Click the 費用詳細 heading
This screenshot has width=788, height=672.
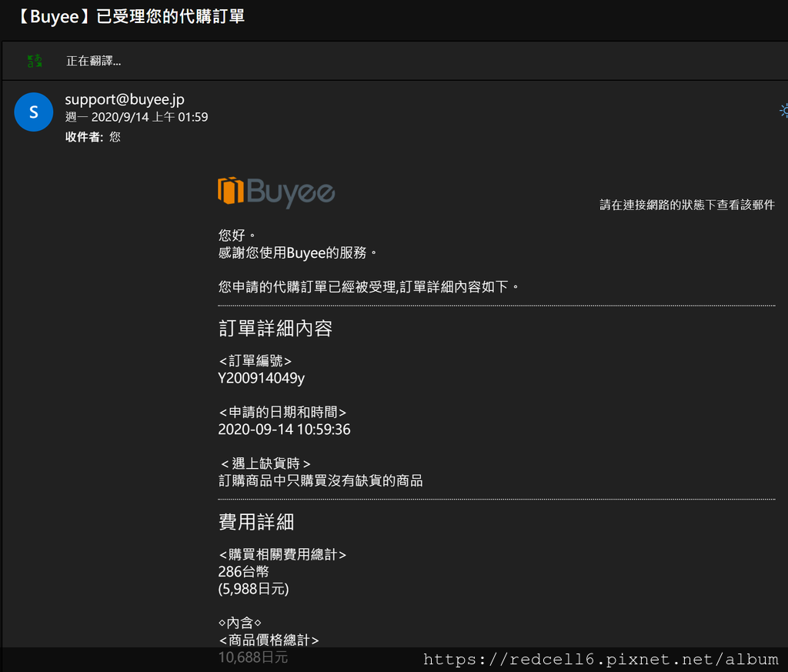click(x=256, y=522)
